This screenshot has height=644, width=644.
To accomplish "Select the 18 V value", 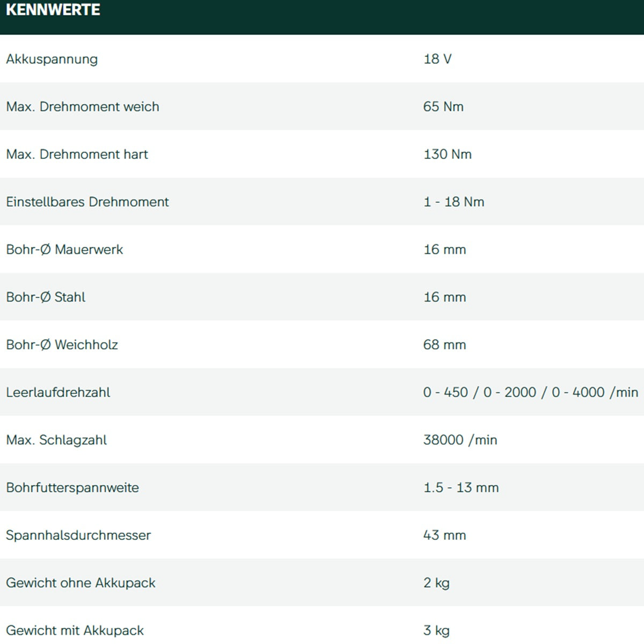I will [437, 59].
